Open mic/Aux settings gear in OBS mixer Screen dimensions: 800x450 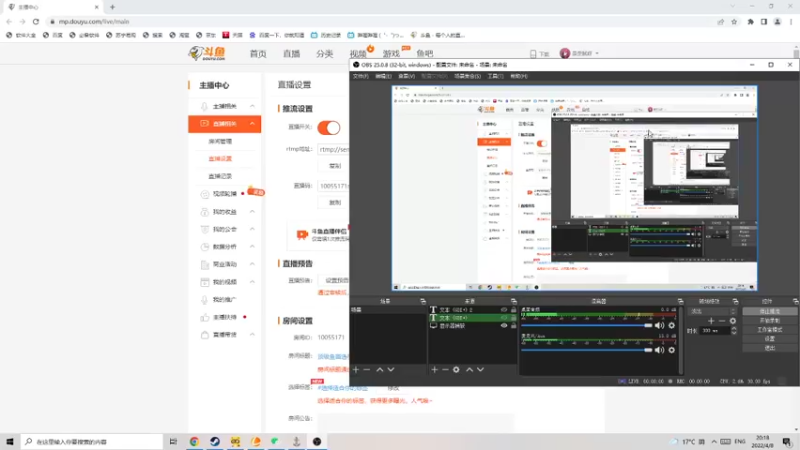pyautogui.click(x=671, y=350)
